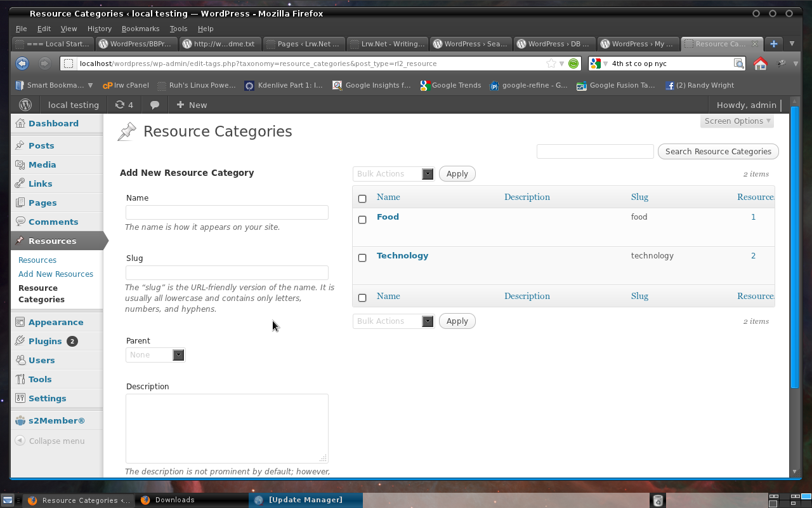The width and height of the screenshot is (812, 508).
Task: Open the updates icon showing 4
Action: point(124,105)
